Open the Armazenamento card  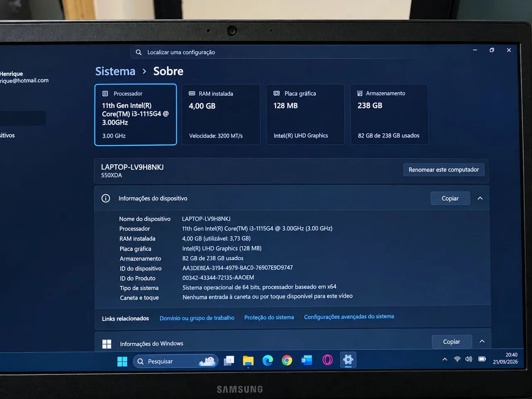pyautogui.click(x=389, y=114)
